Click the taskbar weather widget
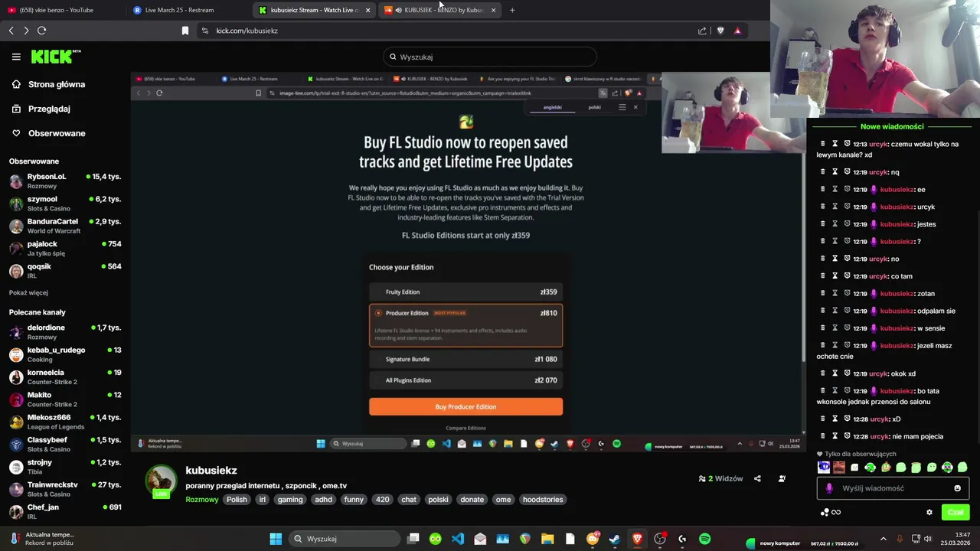980x551 pixels. click(42, 539)
